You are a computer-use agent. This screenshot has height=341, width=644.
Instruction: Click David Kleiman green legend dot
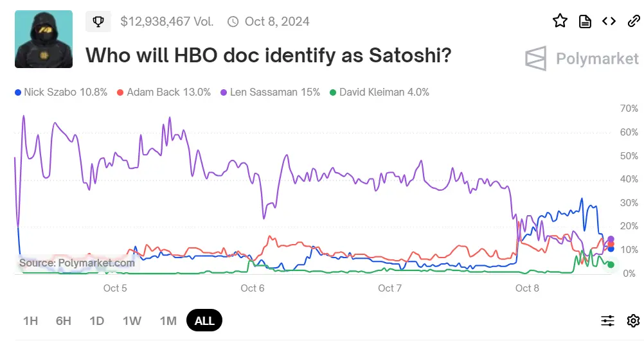click(x=332, y=92)
